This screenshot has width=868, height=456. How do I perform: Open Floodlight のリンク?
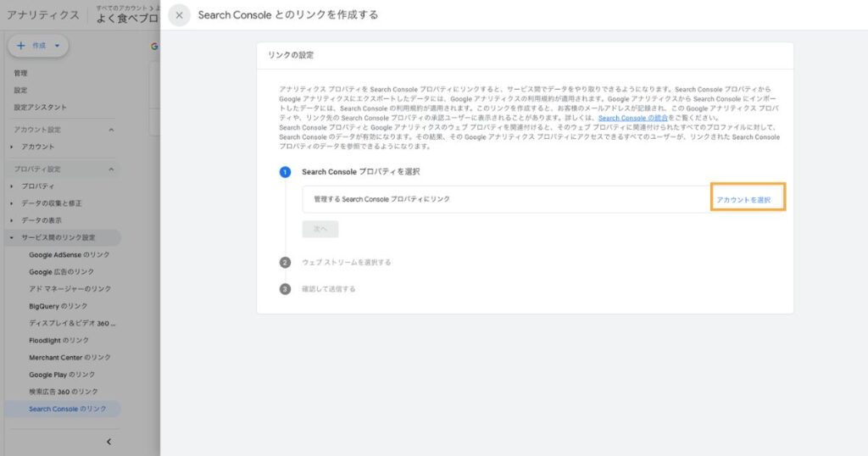pos(58,341)
